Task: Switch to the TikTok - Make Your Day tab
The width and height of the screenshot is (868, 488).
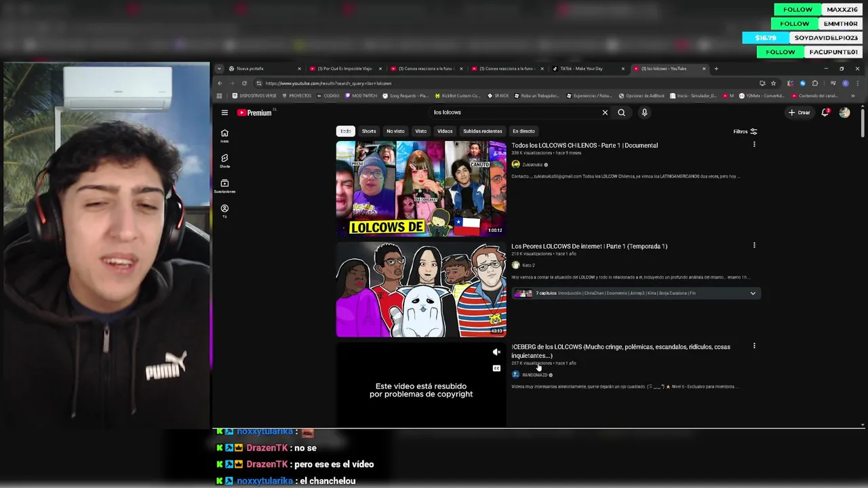Action: tap(588, 68)
